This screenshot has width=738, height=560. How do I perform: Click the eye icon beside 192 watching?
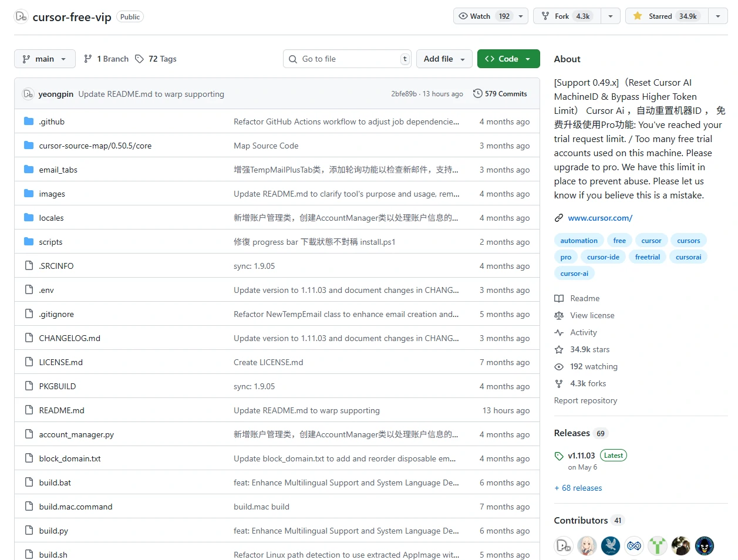pyautogui.click(x=559, y=366)
